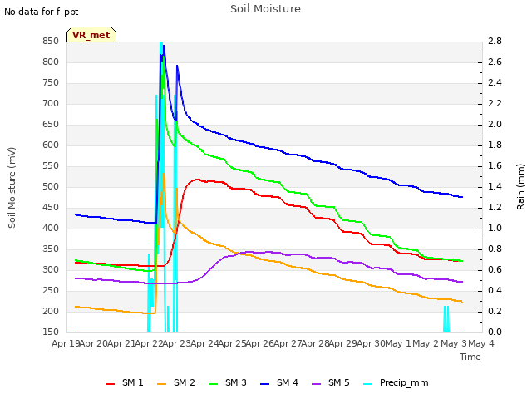This screenshot has height=399, width=532.
Task: Select the SM 3 legend label
Action: [x=236, y=382]
